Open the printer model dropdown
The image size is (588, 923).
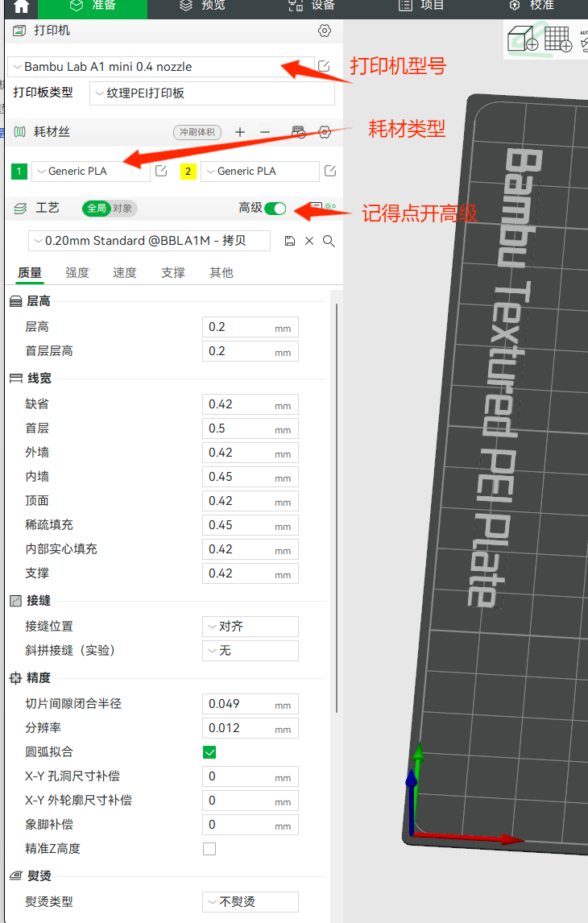coord(160,67)
